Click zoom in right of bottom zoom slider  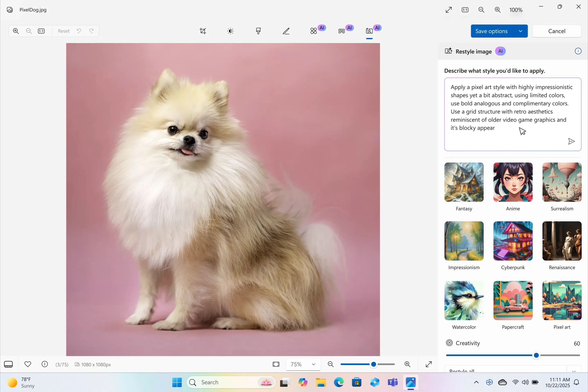pyautogui.click(x=408, y=364)
